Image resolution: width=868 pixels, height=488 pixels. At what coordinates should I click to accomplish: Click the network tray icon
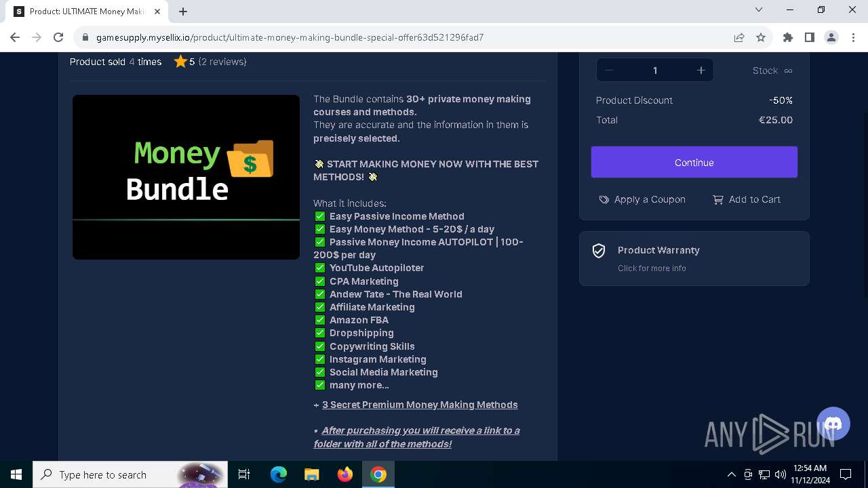click(764, 474)
